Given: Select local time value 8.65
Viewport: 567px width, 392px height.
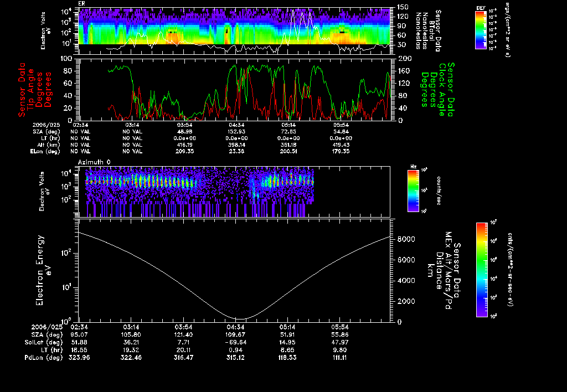Looking at the screenshot, I should click(x=287, y=350).
